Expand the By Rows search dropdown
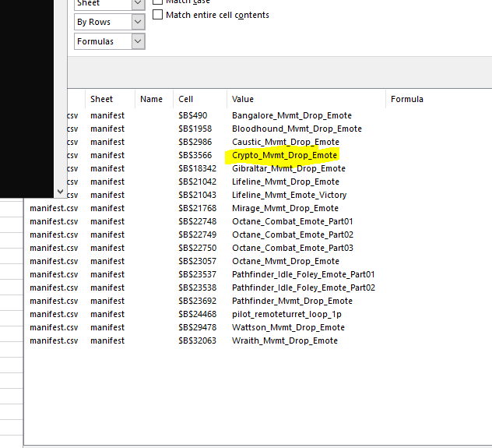Screen dimensions: 492x448 [x=138, y=23]
